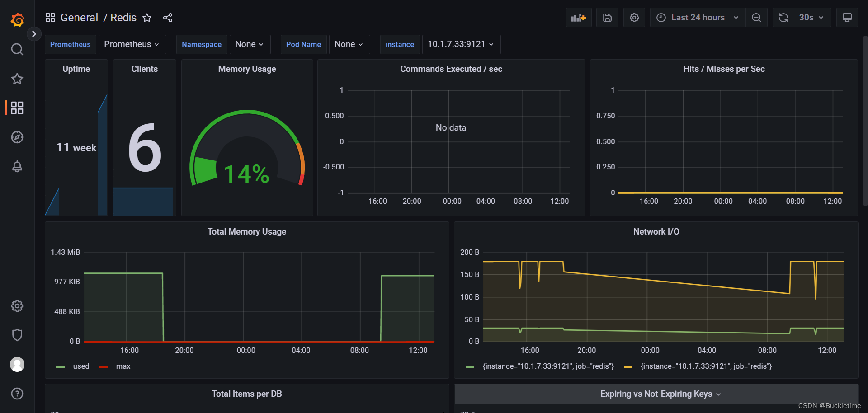The image size is (868, 413).
Task: Toggle the first redis instance legend entry
Action: (x=548, y=366)
